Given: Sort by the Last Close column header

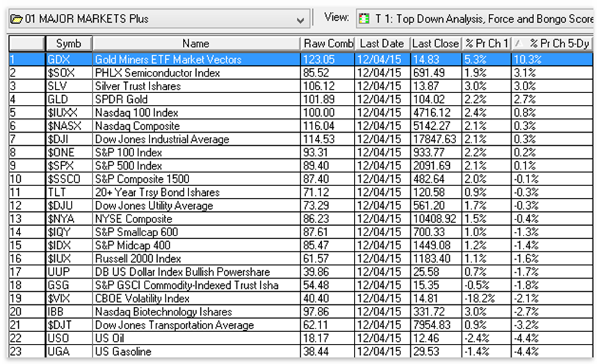Looking at the screenshot, I should (x=435, y=44).
